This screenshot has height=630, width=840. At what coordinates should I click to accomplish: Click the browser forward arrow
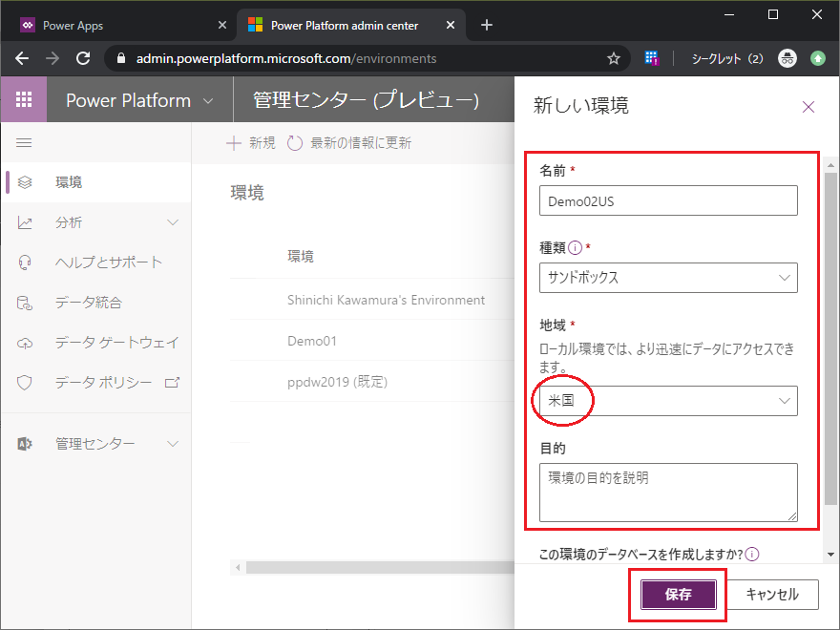[x=52, y=58]
